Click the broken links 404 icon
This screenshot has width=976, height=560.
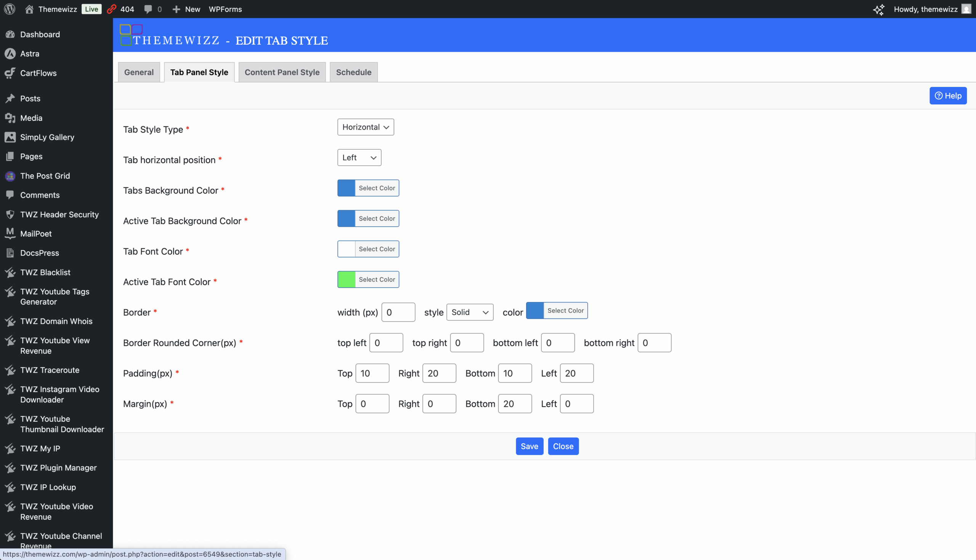[x=112, y=9]
